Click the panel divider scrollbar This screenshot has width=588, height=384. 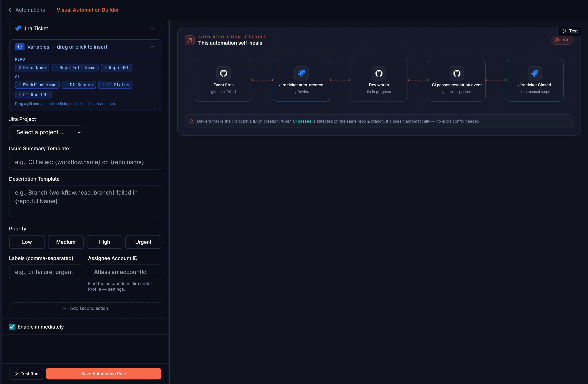coord(169,202)
